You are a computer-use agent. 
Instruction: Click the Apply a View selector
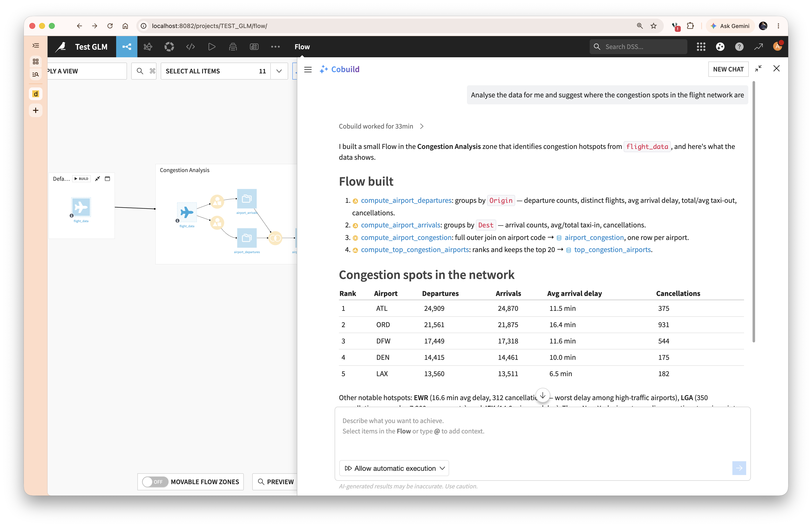pyautogui.click(x=87, y=71)
